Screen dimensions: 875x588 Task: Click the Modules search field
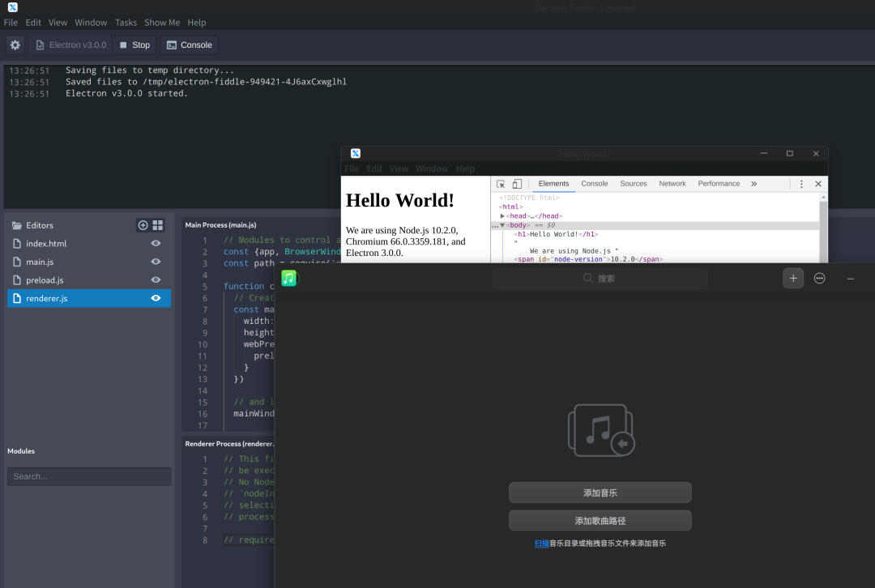point(89,476)
